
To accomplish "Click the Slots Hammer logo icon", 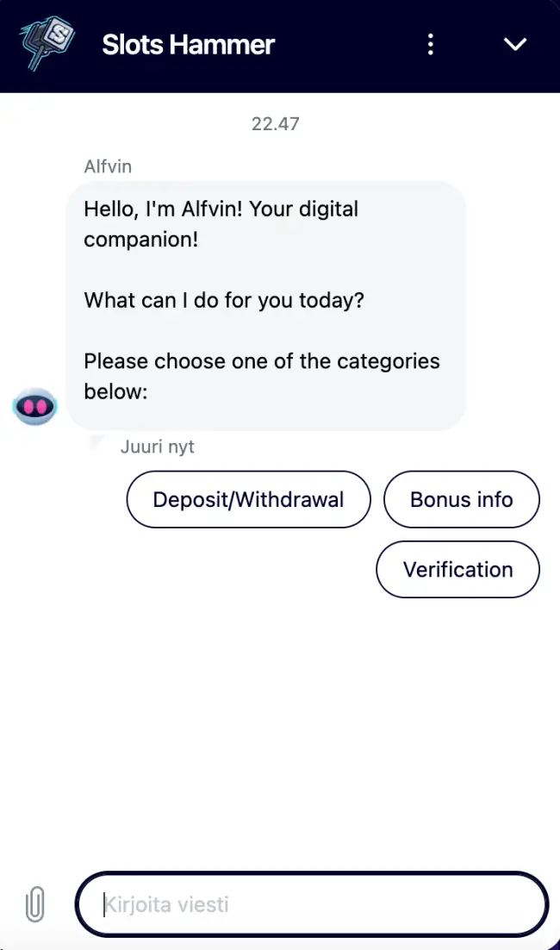I will point(48,43).
